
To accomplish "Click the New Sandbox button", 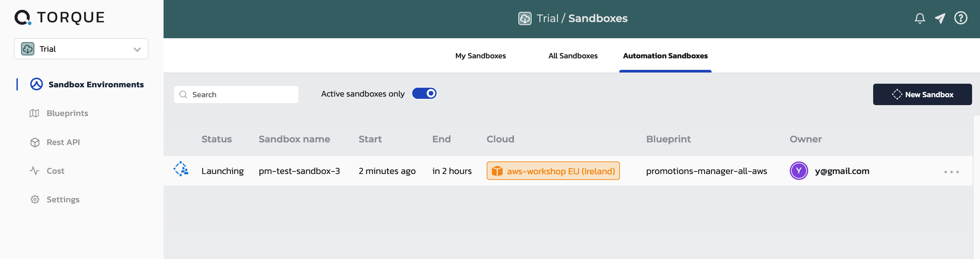I will pyautogui.click(x=922, y=94).
